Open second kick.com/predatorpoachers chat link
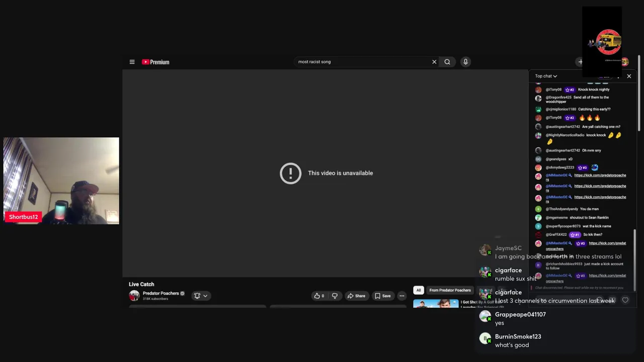The image size is (644, 362). coord(600,186)
